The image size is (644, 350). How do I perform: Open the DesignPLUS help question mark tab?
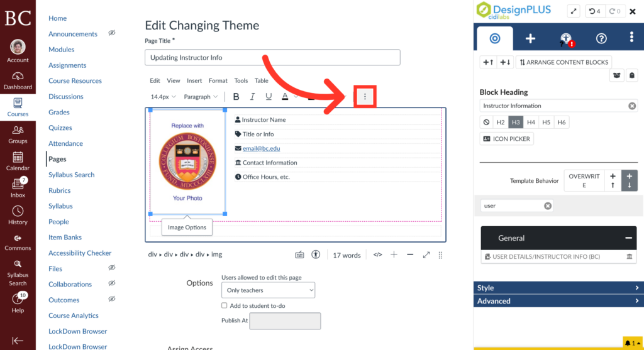[601, 39]
